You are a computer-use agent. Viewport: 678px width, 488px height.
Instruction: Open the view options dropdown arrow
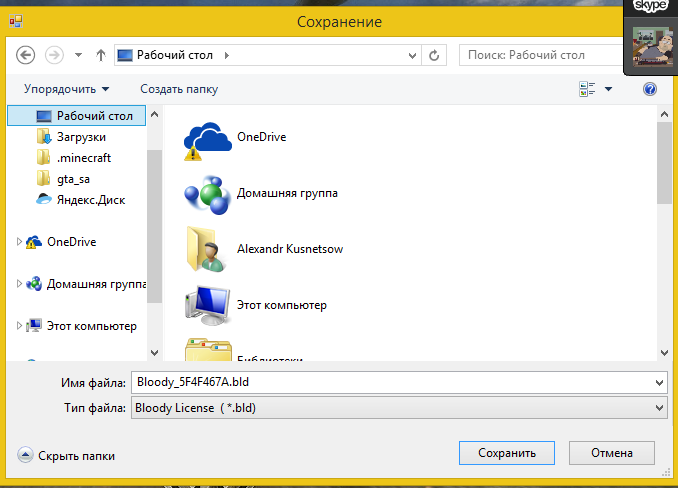click(608, 90)
